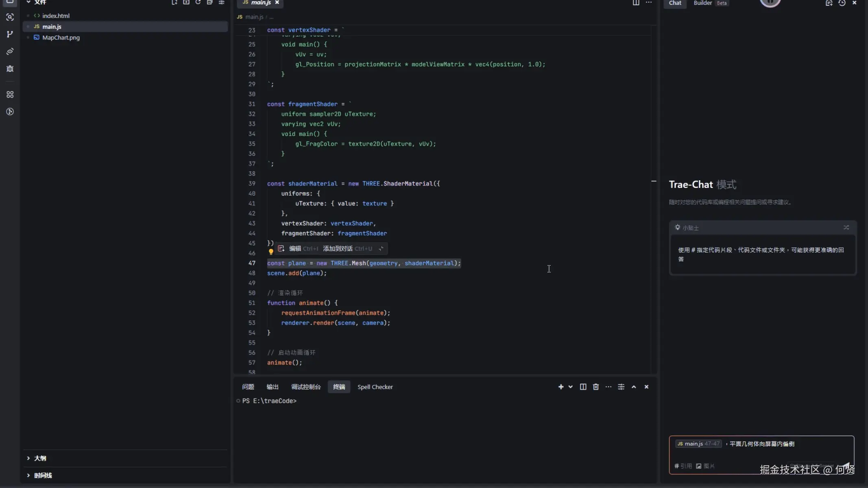Screen dimensions: 868x488
Task: Toggle the preview eye icon in sidebar
Action: coord(10,51)
